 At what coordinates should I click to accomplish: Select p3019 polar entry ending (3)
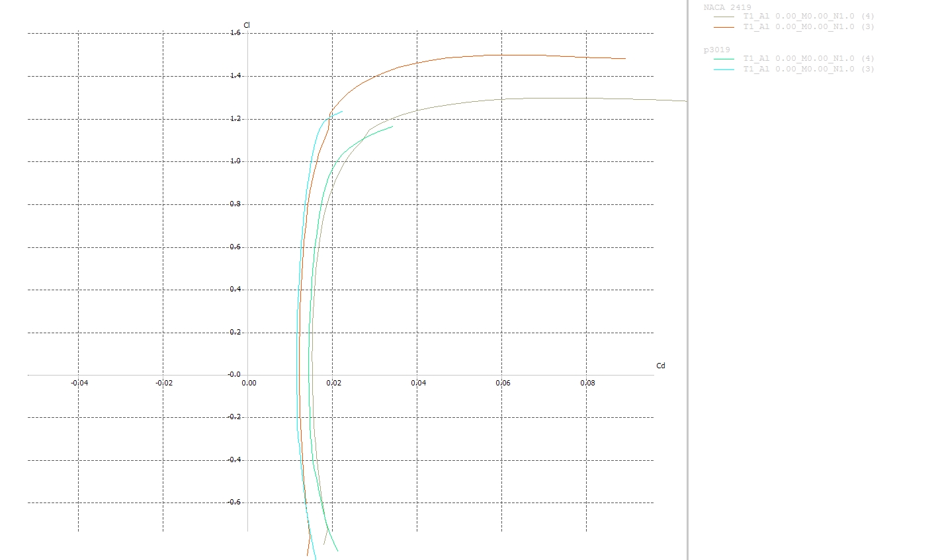tap(808, 69)
